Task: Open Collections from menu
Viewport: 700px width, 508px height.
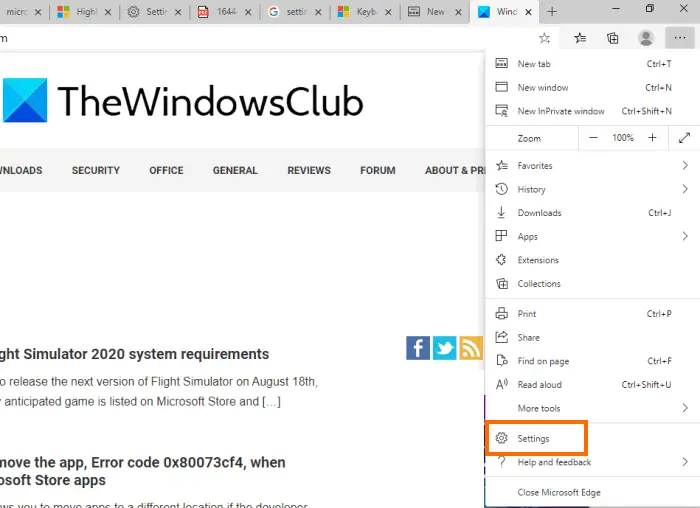Action: click(x=592, y=283)
